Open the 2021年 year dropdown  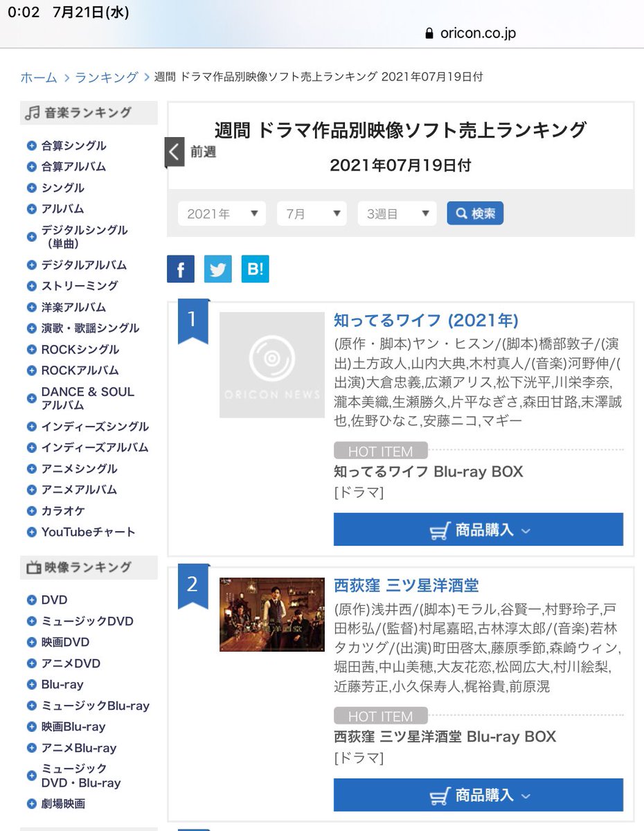coord(222,214)
